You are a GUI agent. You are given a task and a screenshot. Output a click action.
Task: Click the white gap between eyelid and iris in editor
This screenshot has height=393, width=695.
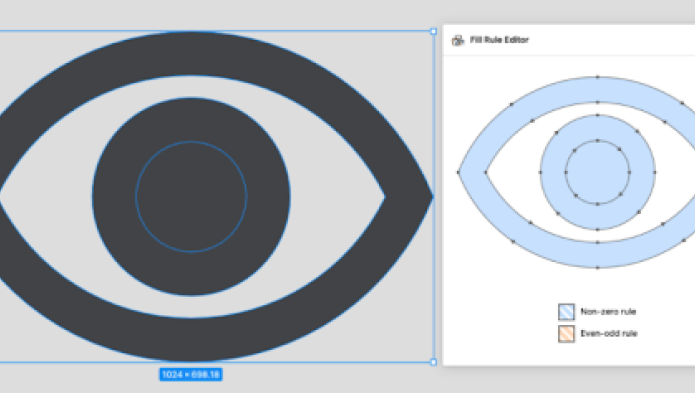pos(513,172)
